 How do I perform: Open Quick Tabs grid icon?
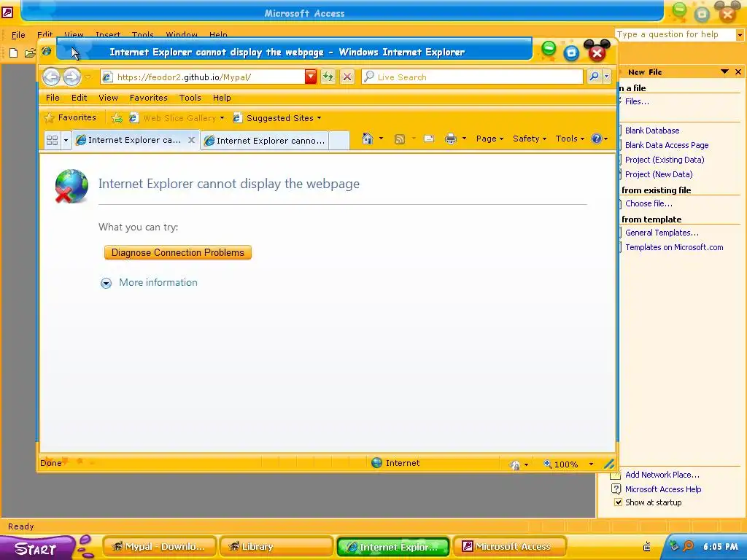(x=52, y=140)
